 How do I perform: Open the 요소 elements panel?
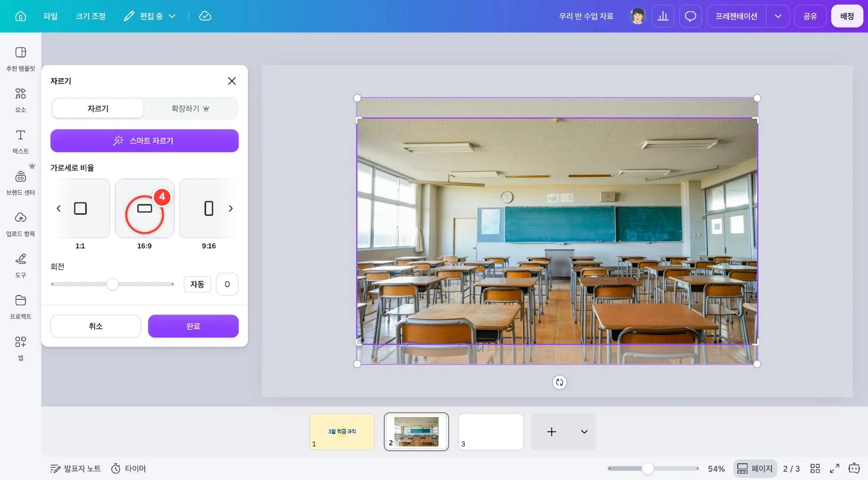pos(21,100)
